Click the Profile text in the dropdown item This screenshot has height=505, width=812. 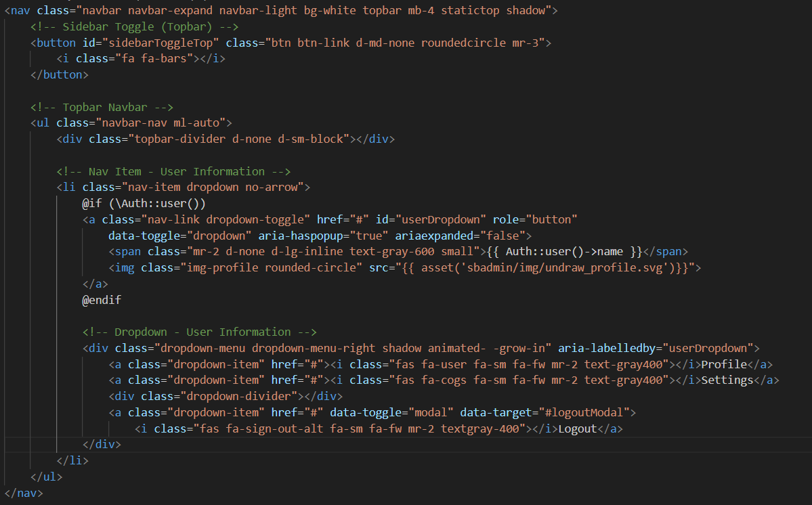click(x=723, y=364)
